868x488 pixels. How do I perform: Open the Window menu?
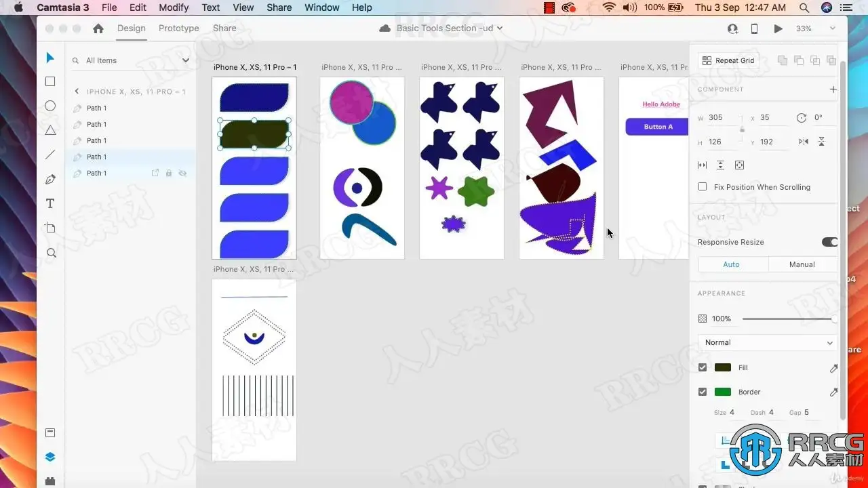tap(322, 7)
